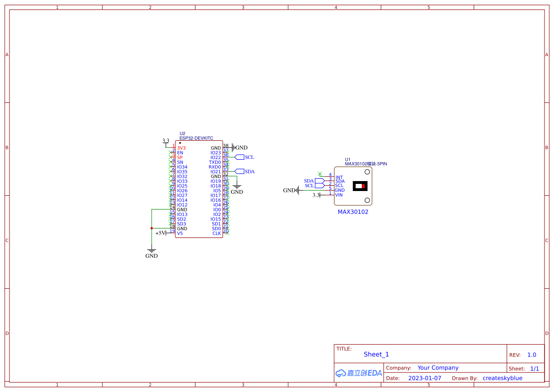This screenshot has width=554, height=392.
Task: Click the IO23 pin label
Action: pos(216,153)
